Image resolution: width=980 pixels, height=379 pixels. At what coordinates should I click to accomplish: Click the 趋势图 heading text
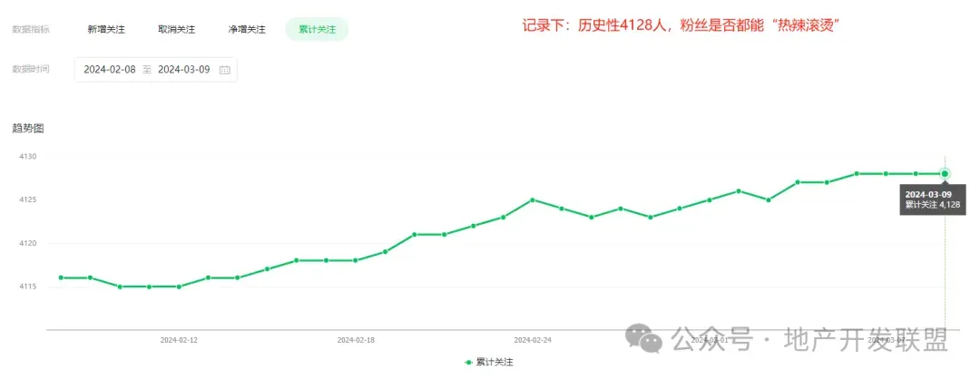(x=28, y=129)
